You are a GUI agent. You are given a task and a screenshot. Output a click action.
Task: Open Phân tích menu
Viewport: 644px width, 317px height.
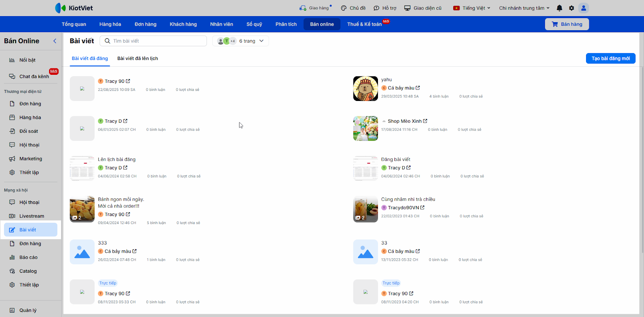pyautogui.click(x=286, y=24)
